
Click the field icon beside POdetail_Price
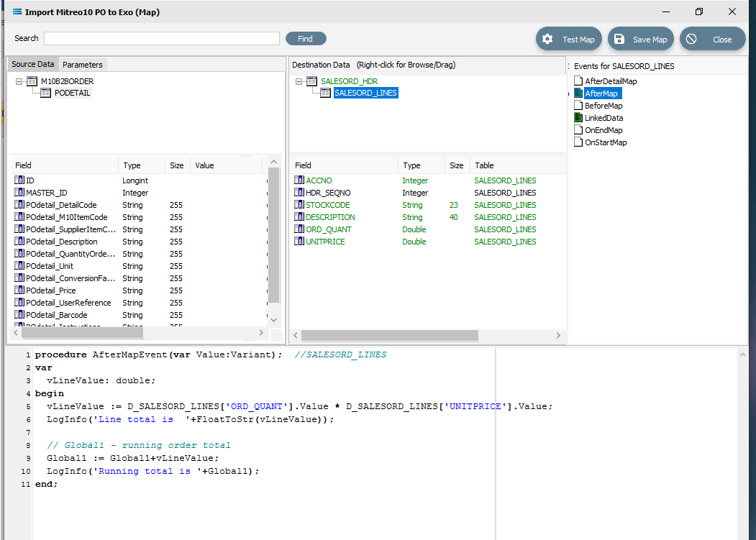point(19,290)
